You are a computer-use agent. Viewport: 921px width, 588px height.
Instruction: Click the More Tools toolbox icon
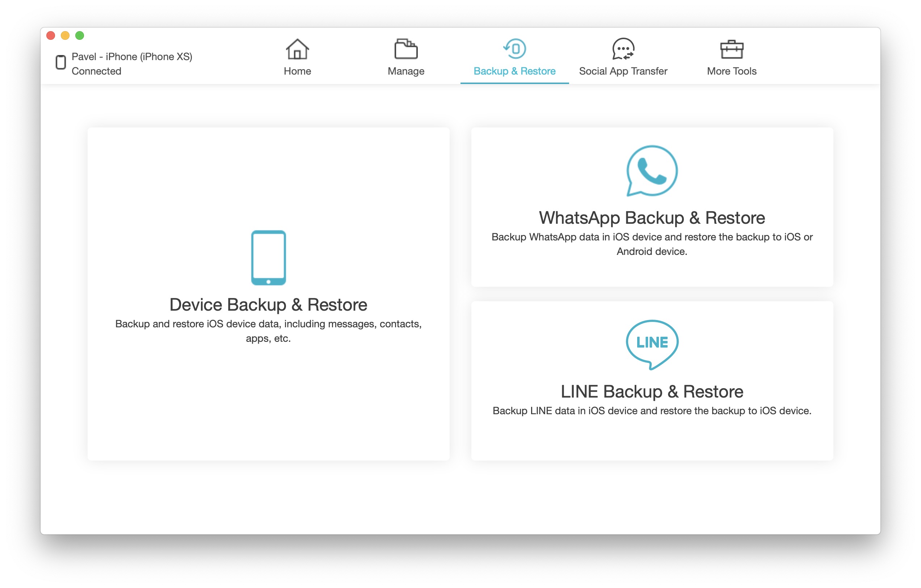pyautogui.click(x=731, y=49)
